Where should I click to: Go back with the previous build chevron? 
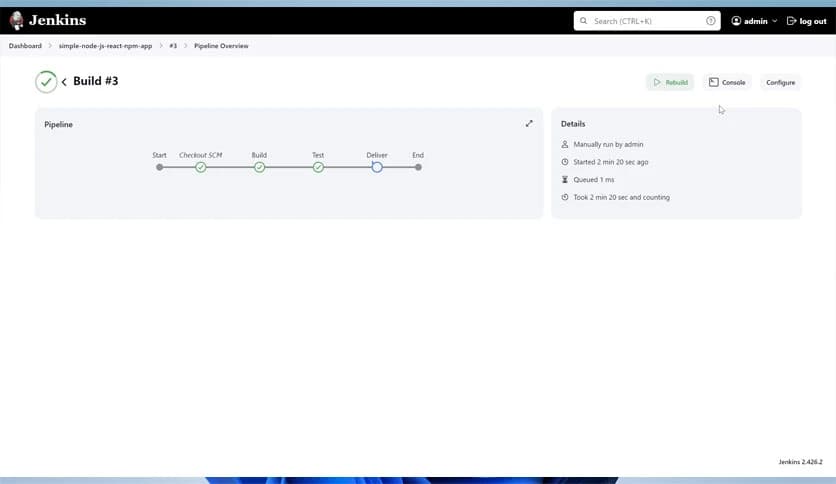(64, 82)
